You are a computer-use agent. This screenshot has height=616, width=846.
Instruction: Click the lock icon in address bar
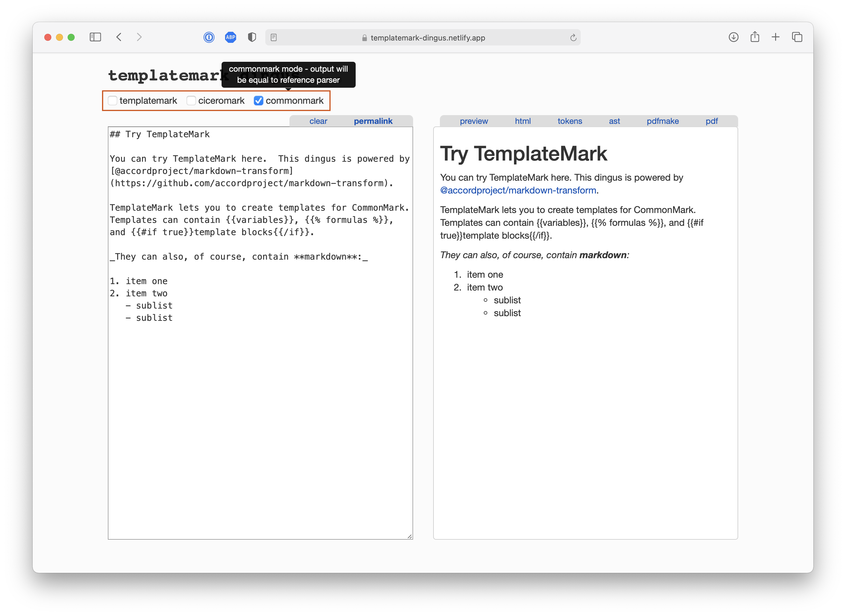point(364,38)
